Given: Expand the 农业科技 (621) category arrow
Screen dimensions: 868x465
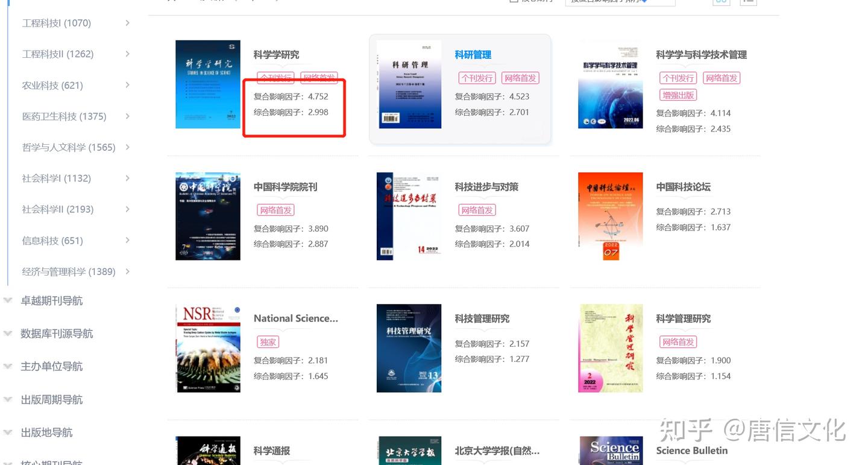Looking at the screenshot, I should pos(127,85).
